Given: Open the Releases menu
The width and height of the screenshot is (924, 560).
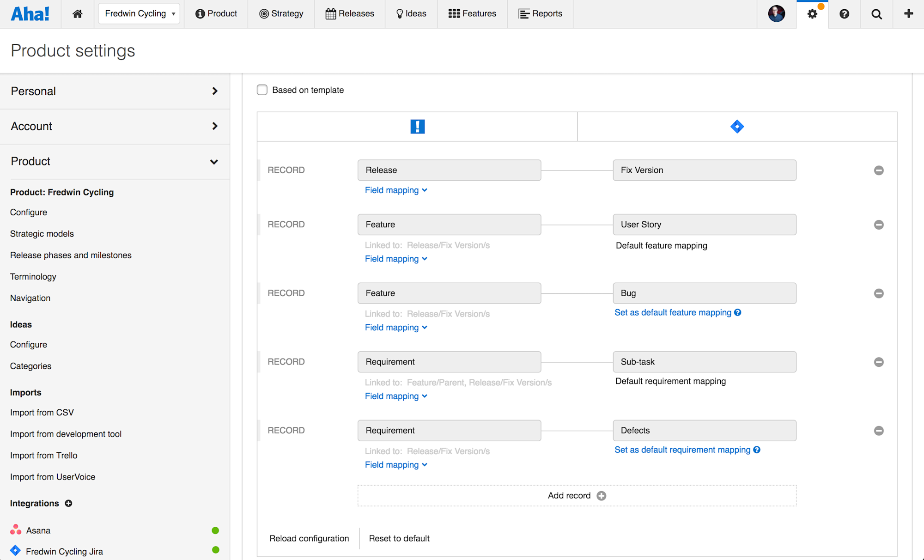Looking at the screenshot, I should coord(350,14).
